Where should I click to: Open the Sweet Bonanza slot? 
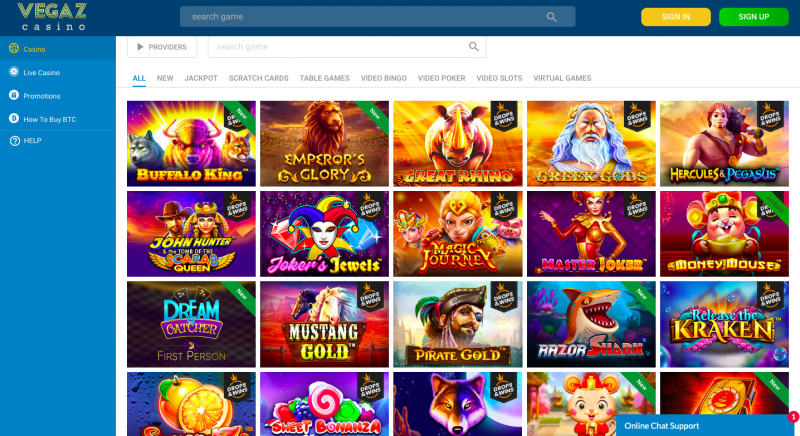324,404
